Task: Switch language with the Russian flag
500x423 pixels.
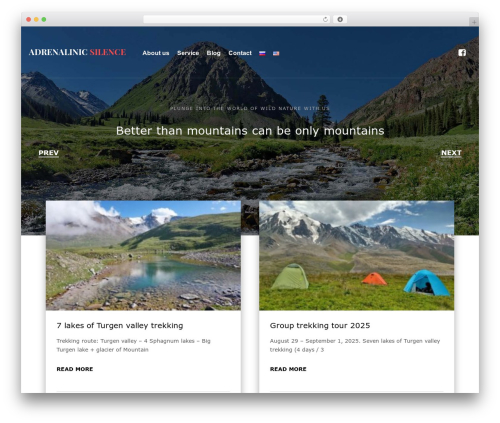Action: 262,53
